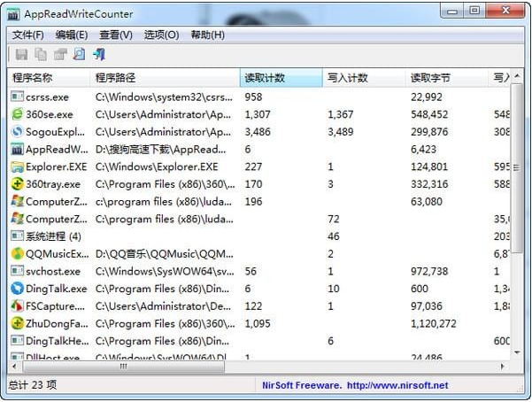Sort by 读取字节 column header

[447, 78]
